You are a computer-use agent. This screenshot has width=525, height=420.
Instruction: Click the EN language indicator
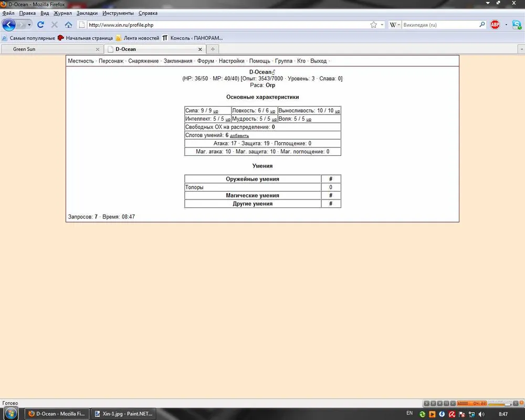[409, 413]
